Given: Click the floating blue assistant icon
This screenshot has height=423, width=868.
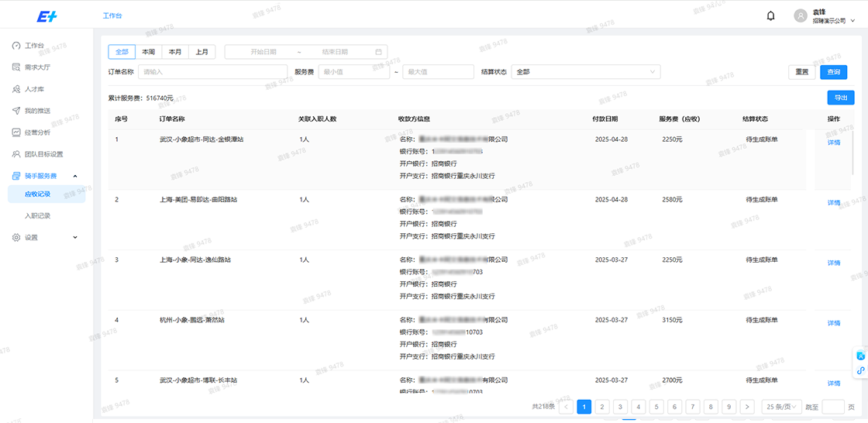Looking at the screenshot, I should (861, 356).
